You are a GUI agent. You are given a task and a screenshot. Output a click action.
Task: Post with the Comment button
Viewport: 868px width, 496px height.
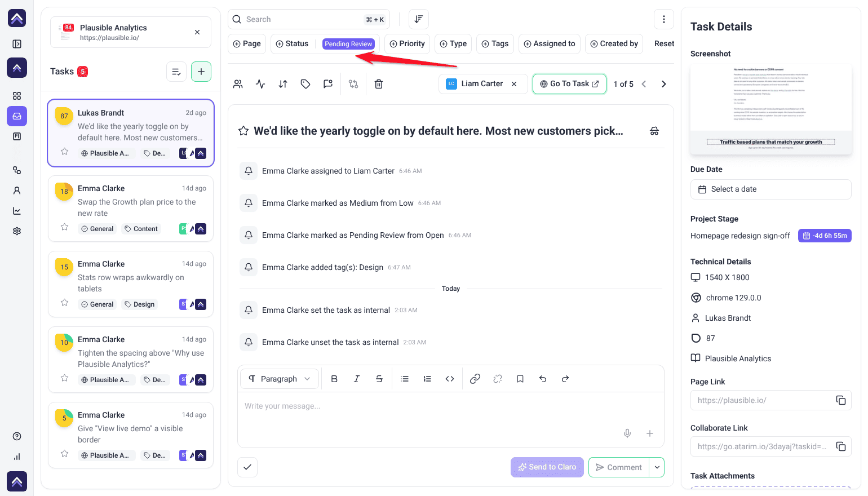[619, 467]
